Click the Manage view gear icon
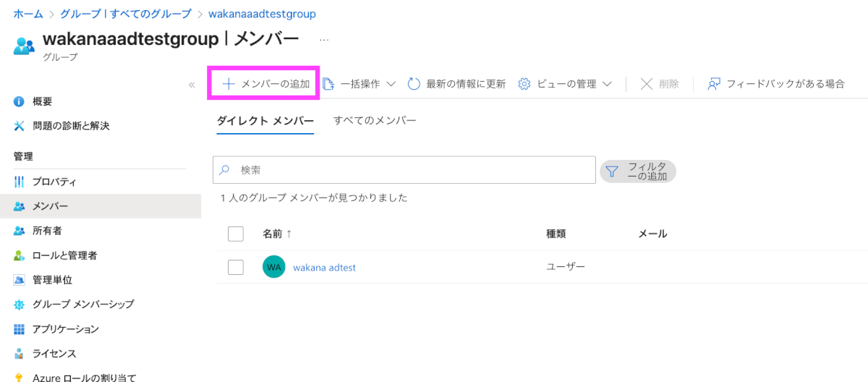The image size is (868, 382). coord(525,84)
